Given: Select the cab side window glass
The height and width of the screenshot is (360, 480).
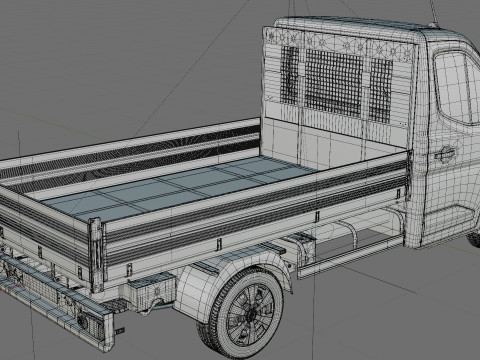Looking at the screenshot, I should point(457,88).
